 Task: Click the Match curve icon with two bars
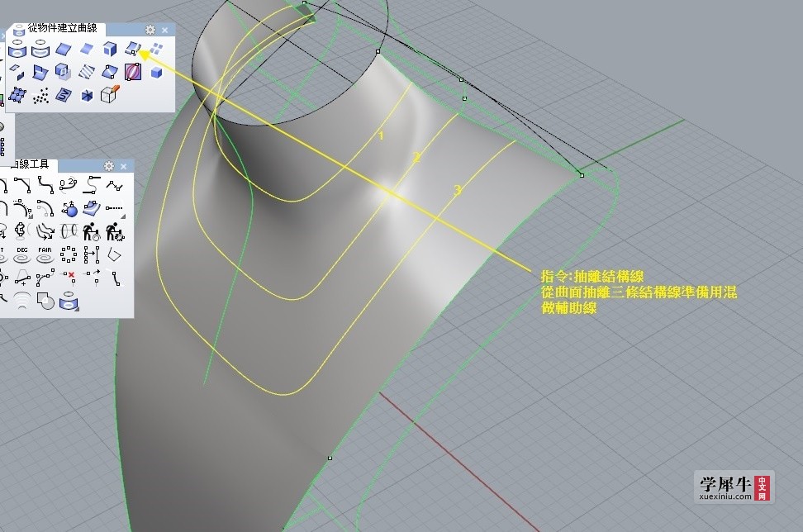pos(92,185)
